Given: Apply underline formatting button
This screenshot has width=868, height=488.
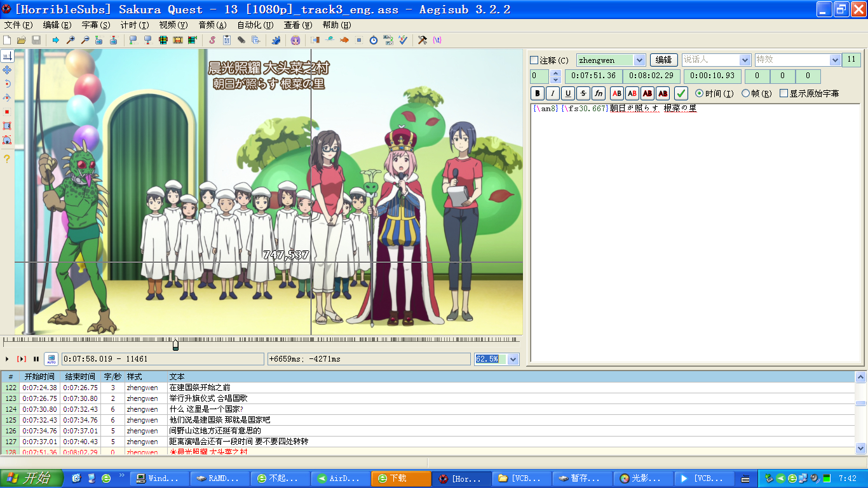Looking at the screenshot, I should (568, 93).
